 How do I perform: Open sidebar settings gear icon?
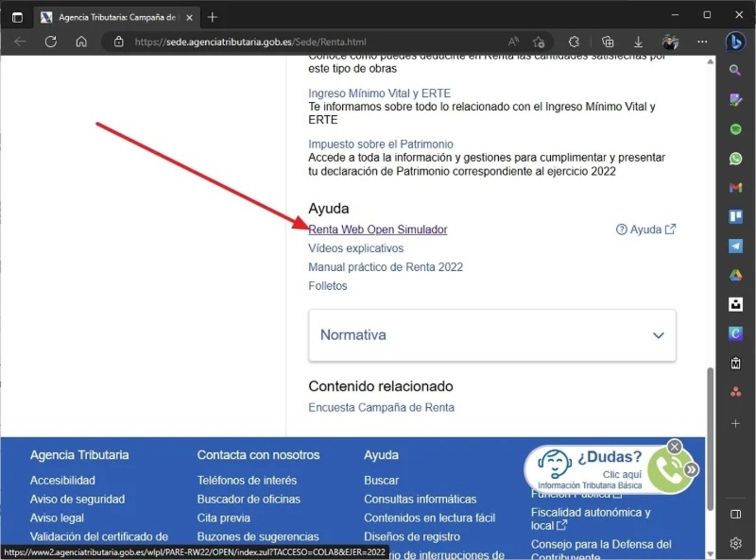pyautogui.click(x=736, y=543)
